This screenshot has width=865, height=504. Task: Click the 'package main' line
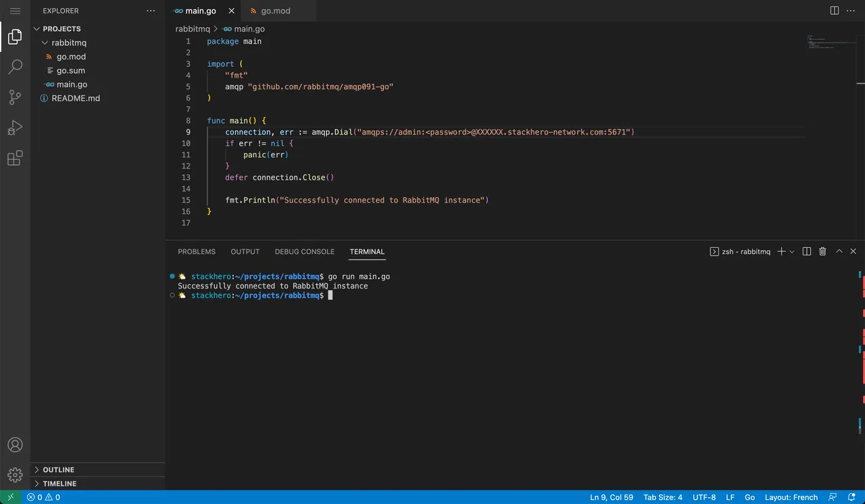tap(234, 41)
